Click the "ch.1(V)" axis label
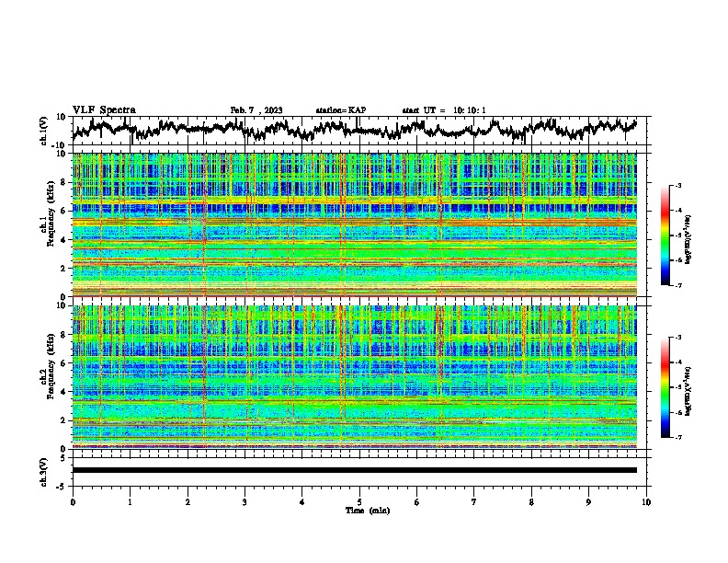 44,131
